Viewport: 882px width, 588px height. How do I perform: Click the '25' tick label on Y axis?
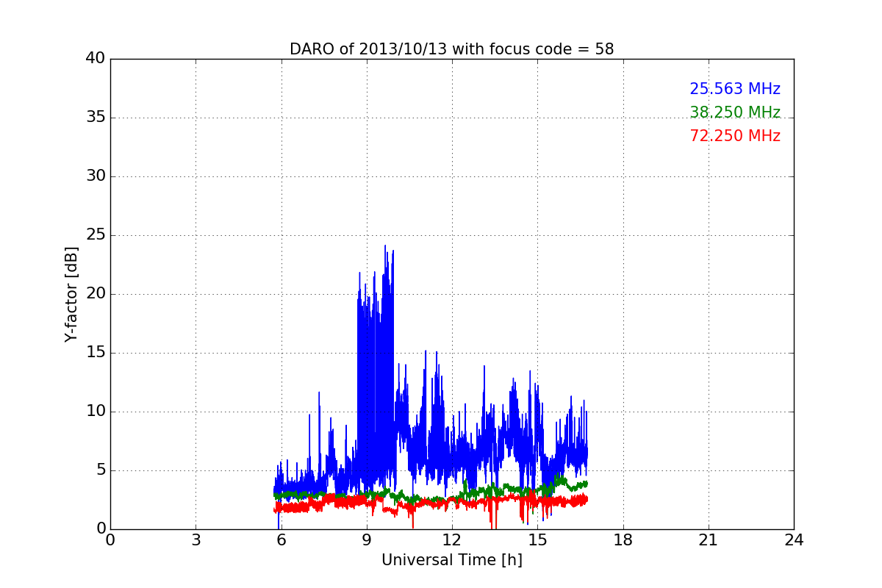pyautogui.click(x=96, y=235)
